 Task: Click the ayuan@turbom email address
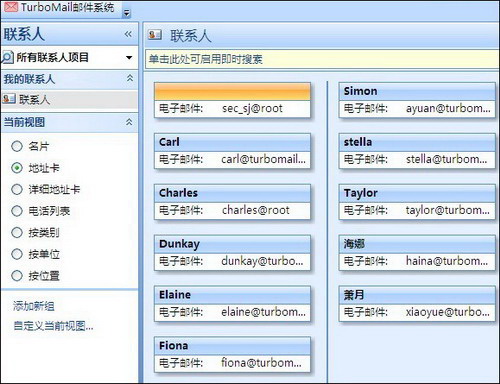point(448,109)
